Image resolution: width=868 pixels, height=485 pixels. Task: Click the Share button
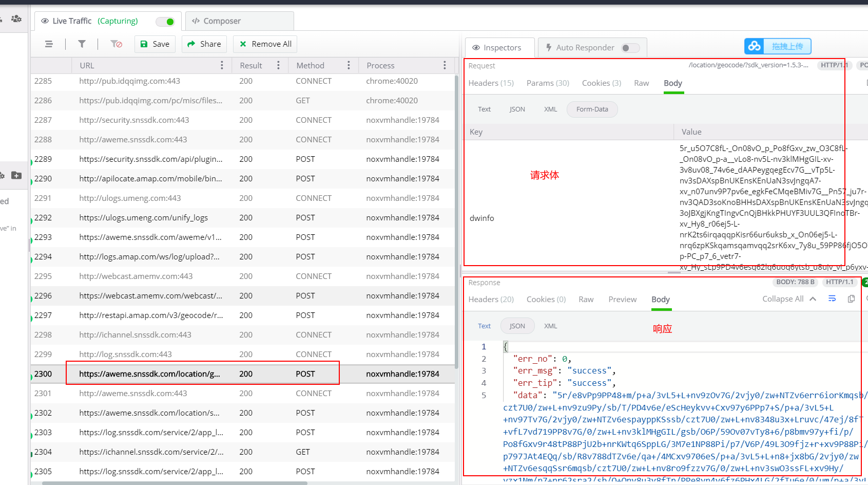coord(204,44)
